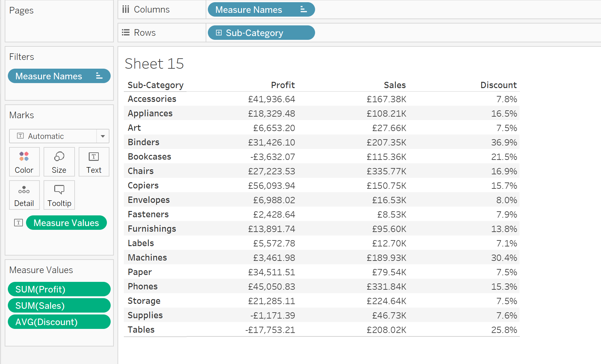Click the sort icon on Columns Measure Names pill
Viewport: 601px width, 364px height.
point(303,9)
